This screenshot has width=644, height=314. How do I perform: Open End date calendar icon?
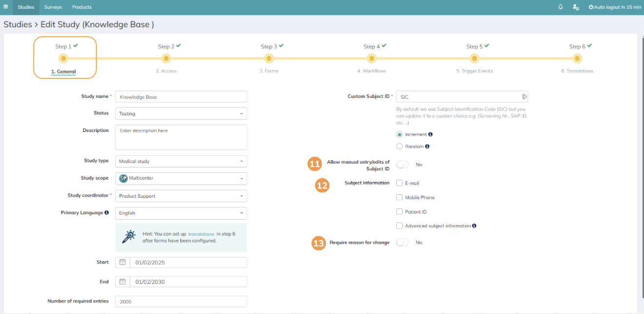[x=123, y=282]
